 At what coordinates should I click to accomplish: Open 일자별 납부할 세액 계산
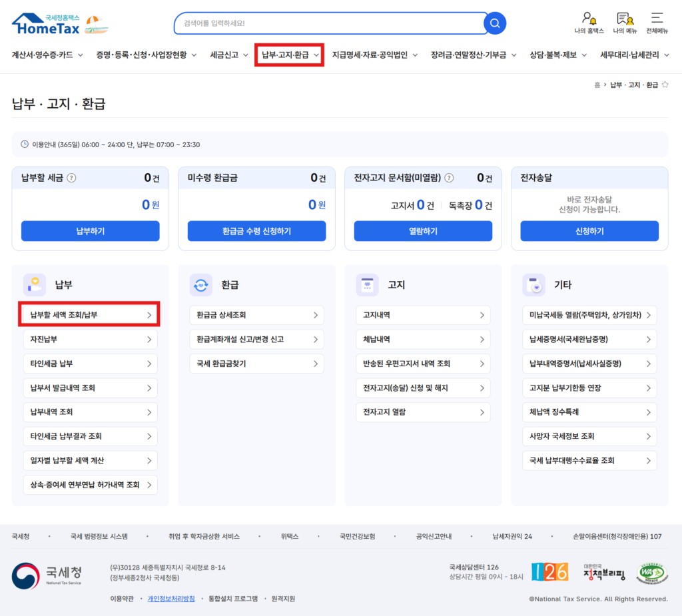point(91,461)
